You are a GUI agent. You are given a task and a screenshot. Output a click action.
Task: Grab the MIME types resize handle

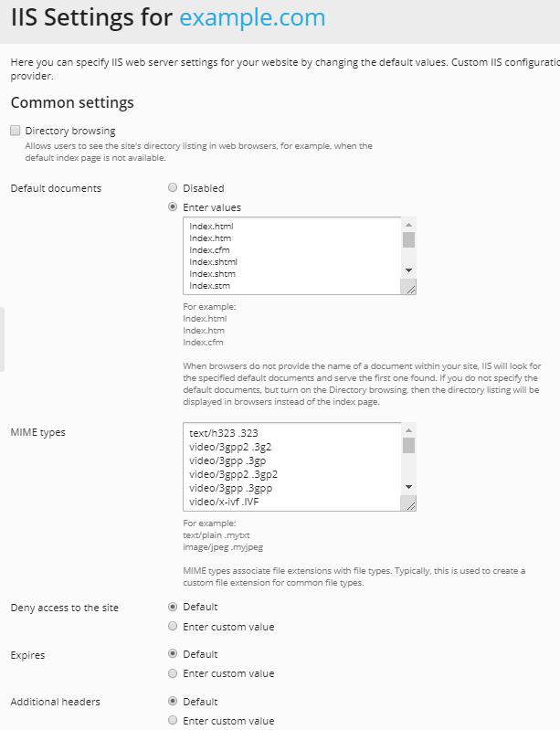point(409,504)
